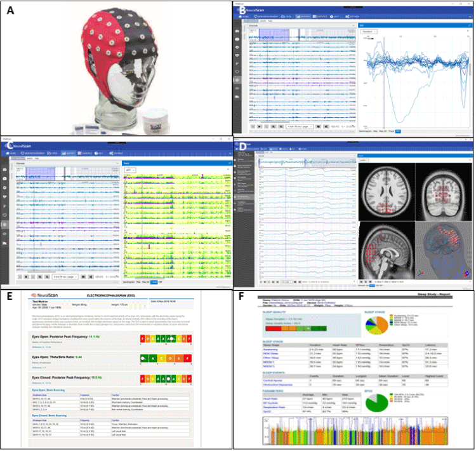The image size is (476, 451).
Task: Select the top sidebar icon in panel B
Action: (x=237, y=30)
